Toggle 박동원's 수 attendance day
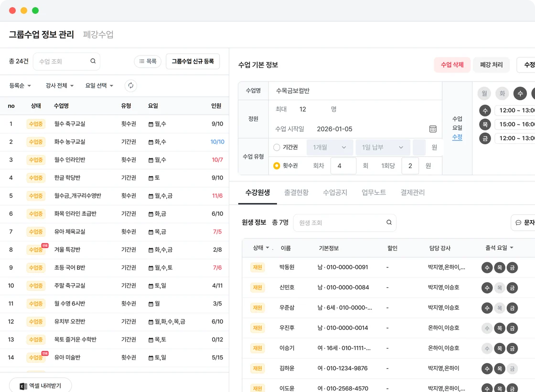Screen dimensions: 535x392 (487, 267)
